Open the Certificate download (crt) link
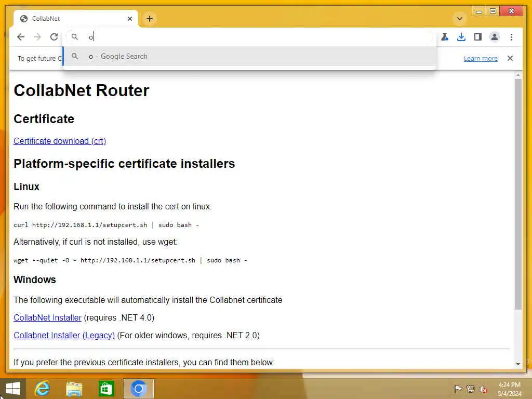The image size is (532, 399). 60,141
